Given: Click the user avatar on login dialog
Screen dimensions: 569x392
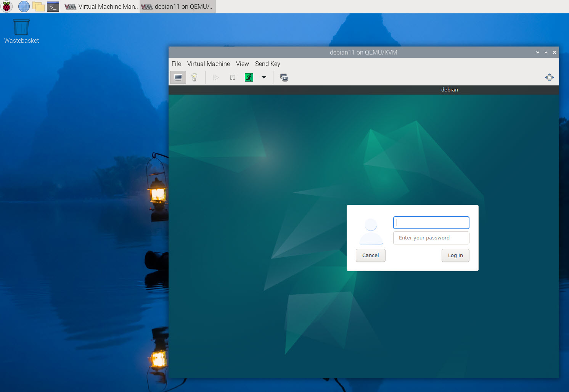Looking at the screenshot, I should [x=371, y=231].
